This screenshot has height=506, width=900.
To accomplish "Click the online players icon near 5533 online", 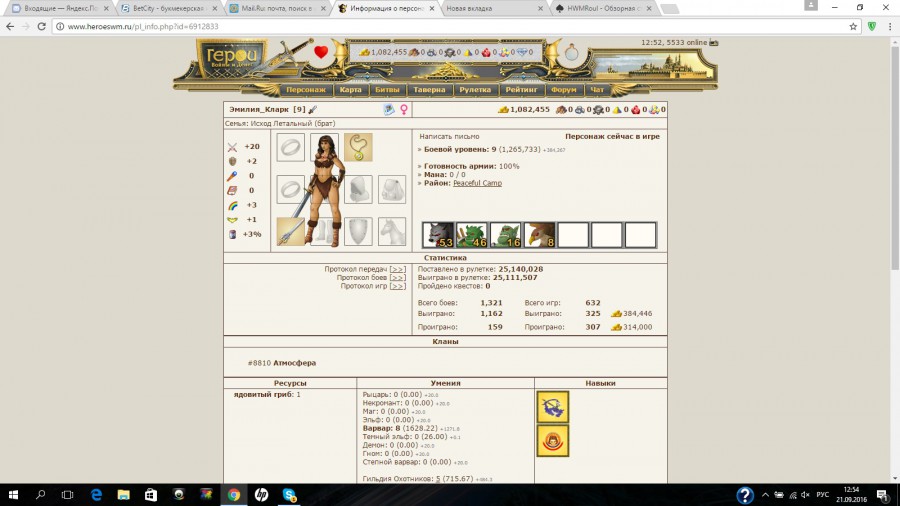I will [x=713, y=42].
